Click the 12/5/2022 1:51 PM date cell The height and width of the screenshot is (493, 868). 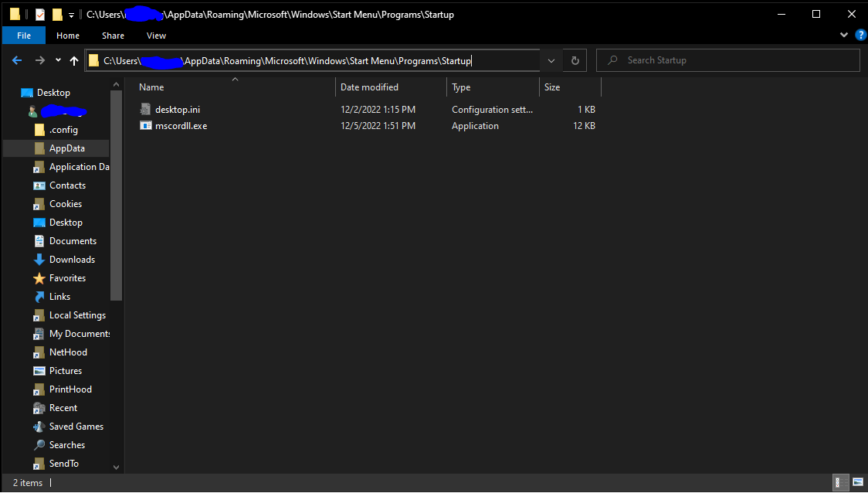pos(378,126)
